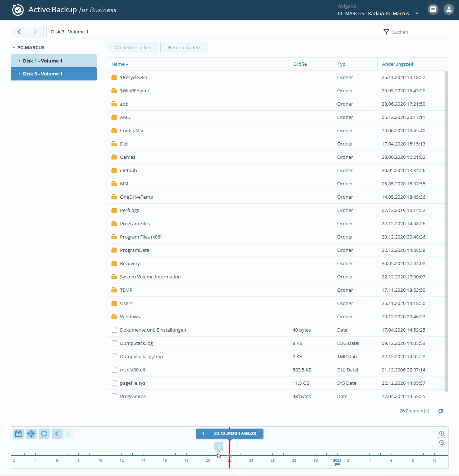Select the $WinREAgent row
The image size is (459, 476).
point(276,91)
